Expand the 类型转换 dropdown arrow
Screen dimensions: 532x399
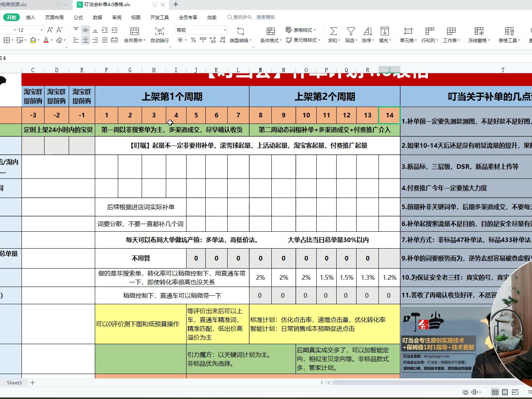pos(250,40)
